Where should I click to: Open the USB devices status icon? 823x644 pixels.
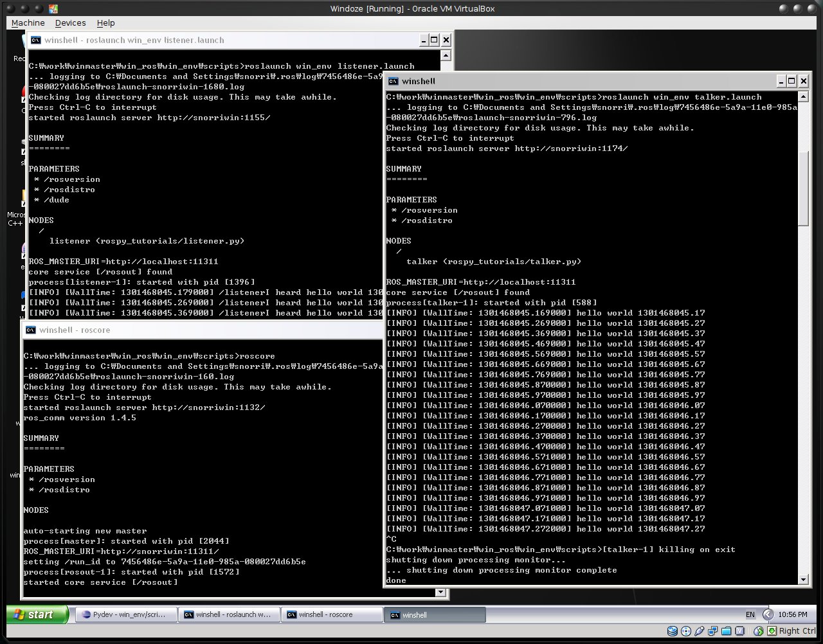pyautogui.click(x=700, y=631)
